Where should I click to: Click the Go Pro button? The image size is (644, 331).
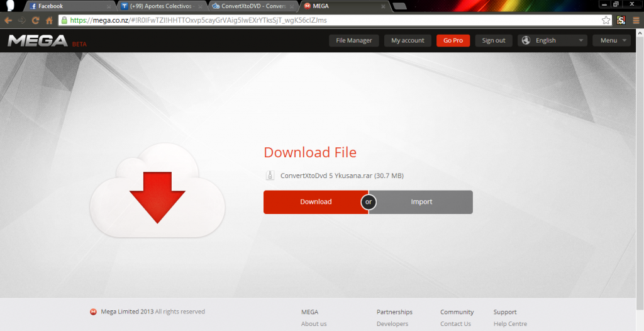coord(453,40)
